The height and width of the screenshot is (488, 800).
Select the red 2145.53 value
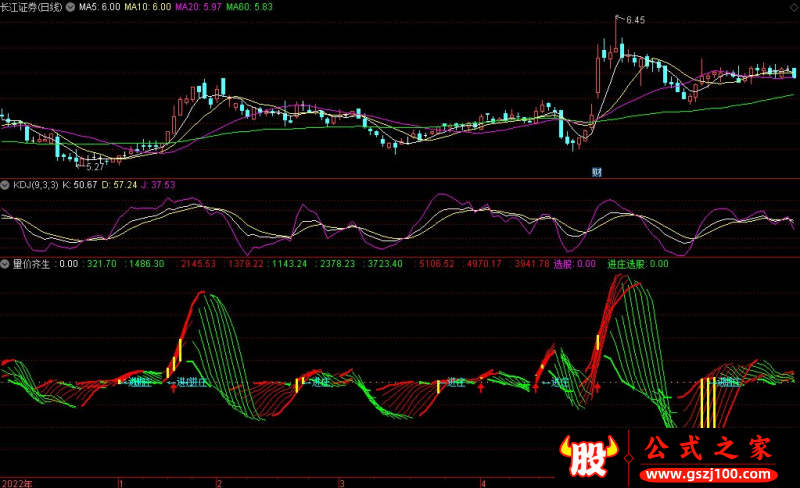pos(198,264)
